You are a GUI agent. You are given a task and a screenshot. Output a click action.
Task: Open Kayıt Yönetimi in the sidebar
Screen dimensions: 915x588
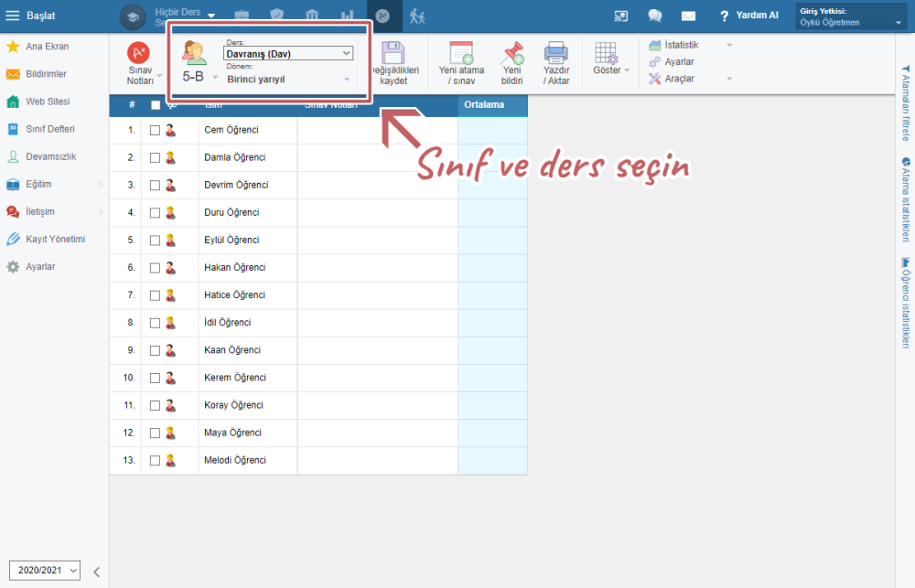(x=55, y=240)
